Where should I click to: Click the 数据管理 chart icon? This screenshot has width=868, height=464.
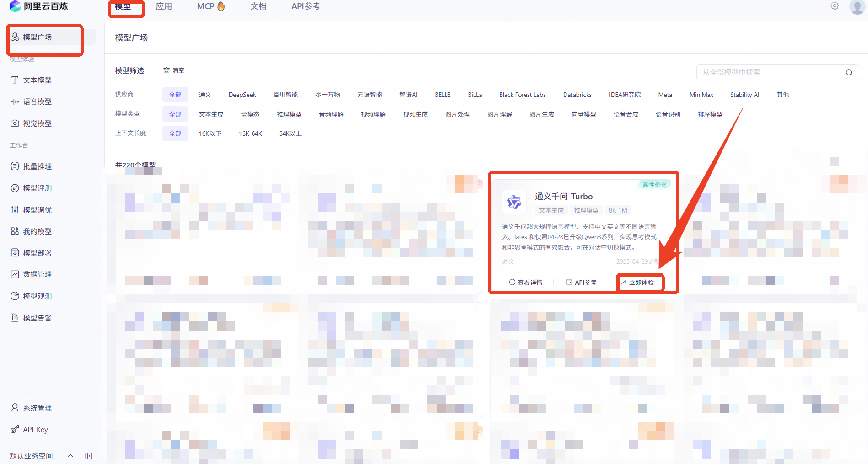tap(15, 274)
